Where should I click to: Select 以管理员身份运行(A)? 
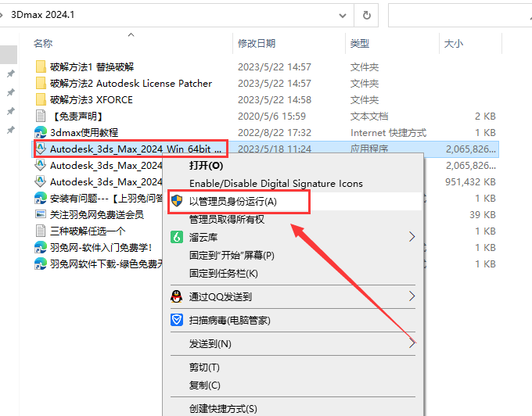[233, 202]
